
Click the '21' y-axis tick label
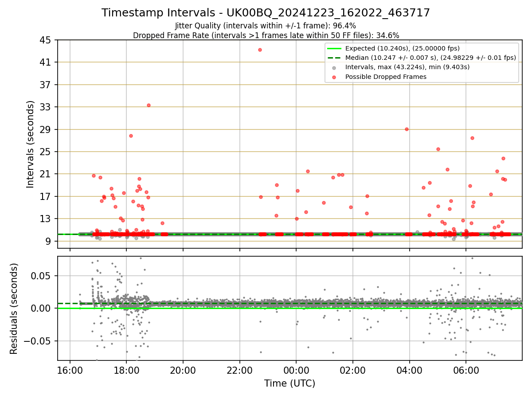(46, 174)
